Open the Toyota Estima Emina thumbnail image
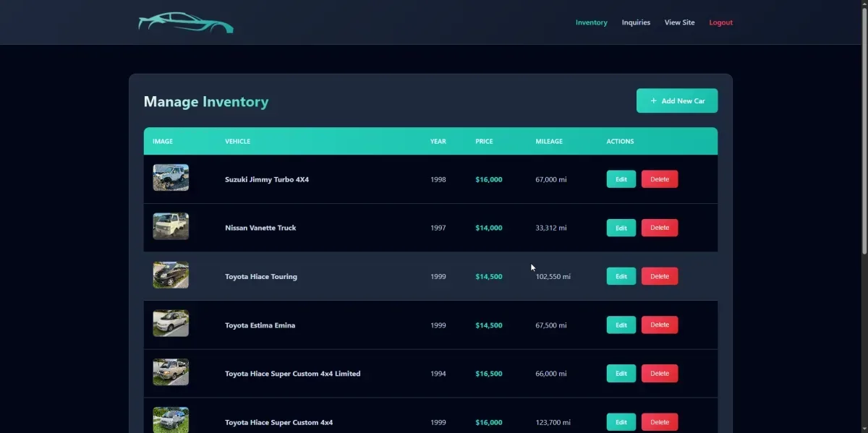The width and height of the screenshot is (868, 433). [171, 324]
